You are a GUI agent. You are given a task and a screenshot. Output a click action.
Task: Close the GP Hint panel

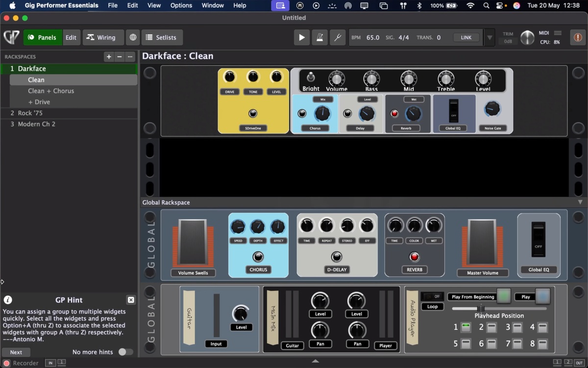[x=131, y=300]
